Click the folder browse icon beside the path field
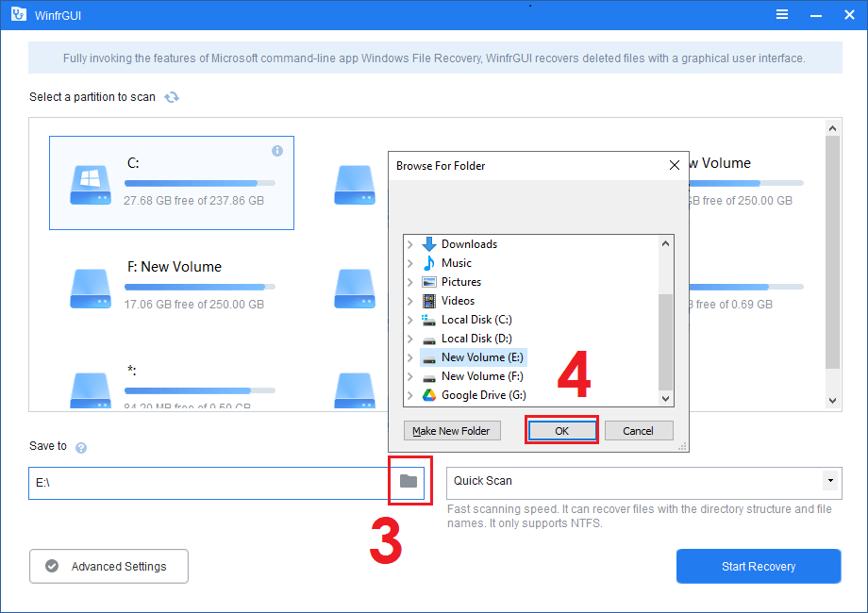This screenshot has width=868, height=613. pos(409,481)
